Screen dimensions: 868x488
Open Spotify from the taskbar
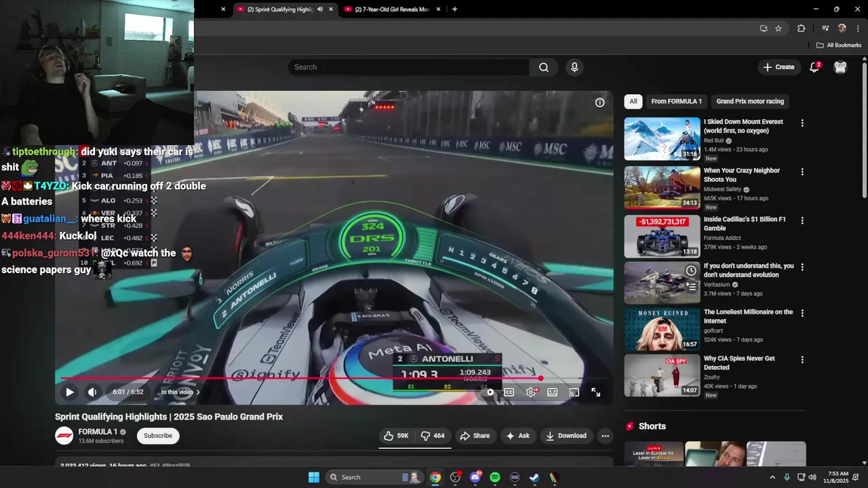click(x=495, y=477)
